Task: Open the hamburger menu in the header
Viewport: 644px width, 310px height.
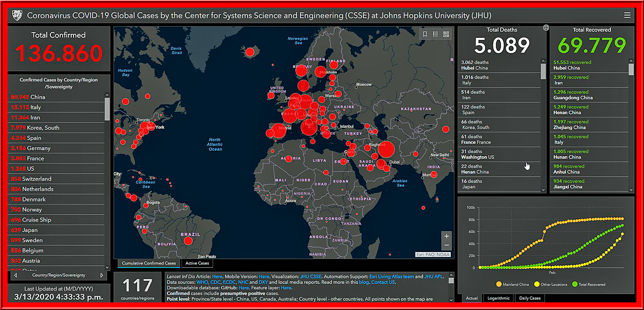Action: (x=627, y=15)
